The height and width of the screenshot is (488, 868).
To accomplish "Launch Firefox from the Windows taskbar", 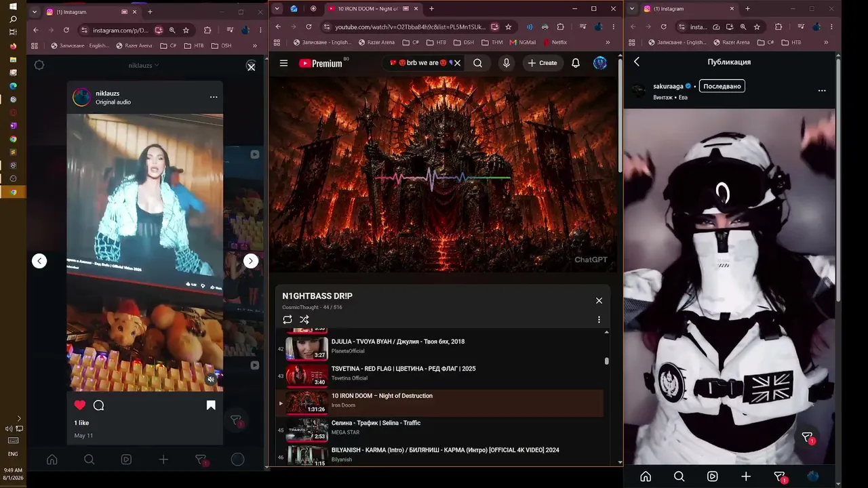I will [13, 46].
